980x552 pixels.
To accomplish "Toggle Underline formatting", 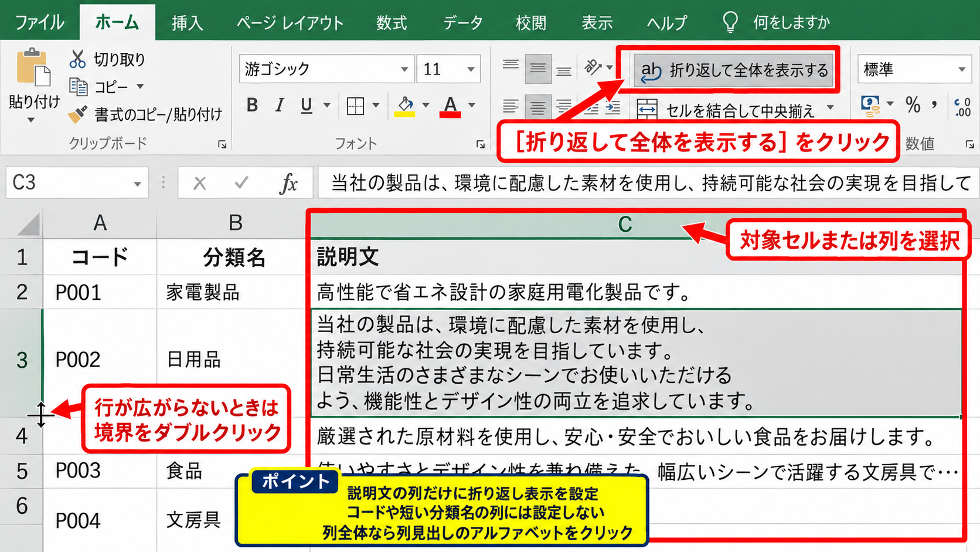I will [306, 106].
